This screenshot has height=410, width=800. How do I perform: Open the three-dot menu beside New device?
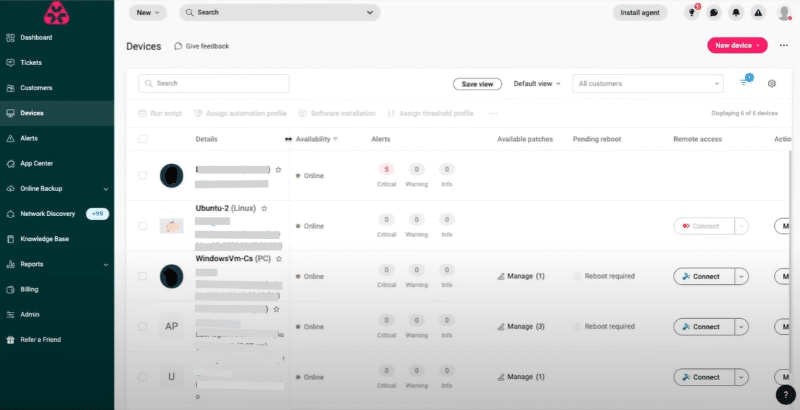784,45
